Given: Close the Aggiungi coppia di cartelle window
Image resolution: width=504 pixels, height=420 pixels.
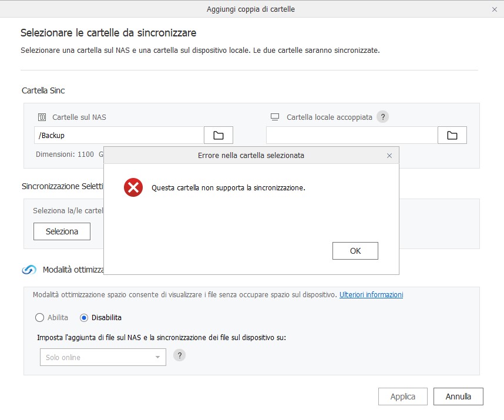Looking at the screenshot, I should point(494,9).
